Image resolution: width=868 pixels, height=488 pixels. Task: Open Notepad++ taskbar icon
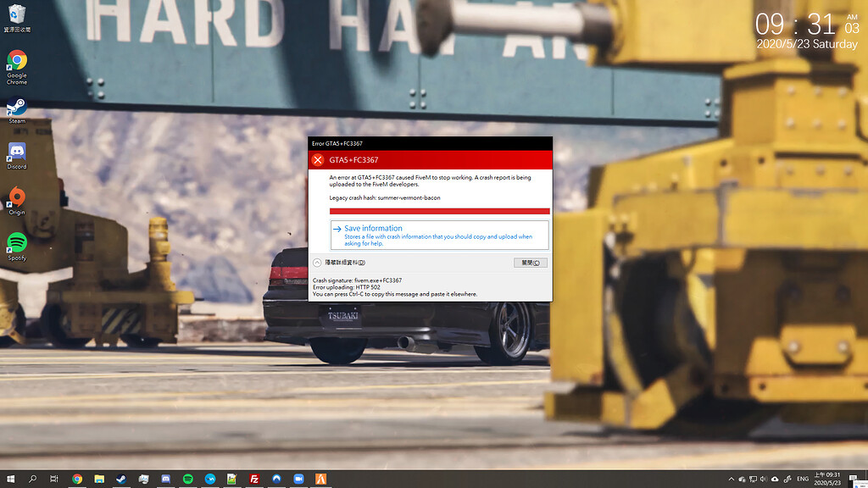pyautogui.click(x=232, y=480)
